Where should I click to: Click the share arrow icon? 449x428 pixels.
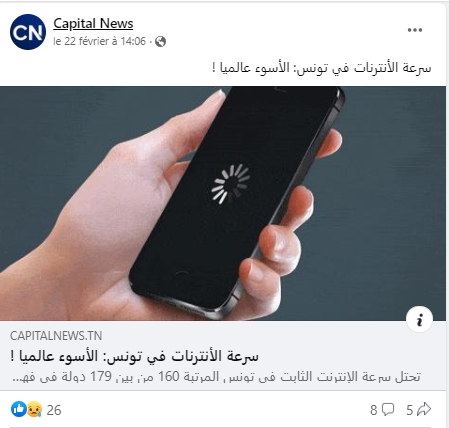coord(424,409)
